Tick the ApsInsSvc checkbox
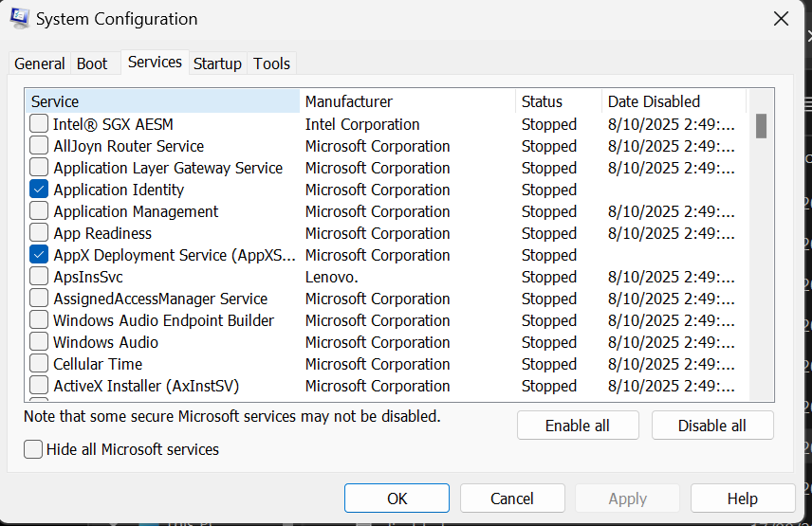The height and width of the screenshot is (526, 812). [39, 277]
